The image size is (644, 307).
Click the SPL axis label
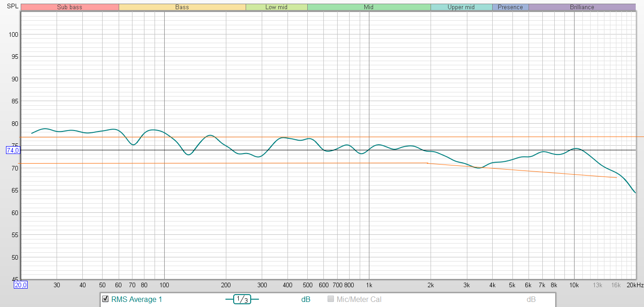[13, 6]
